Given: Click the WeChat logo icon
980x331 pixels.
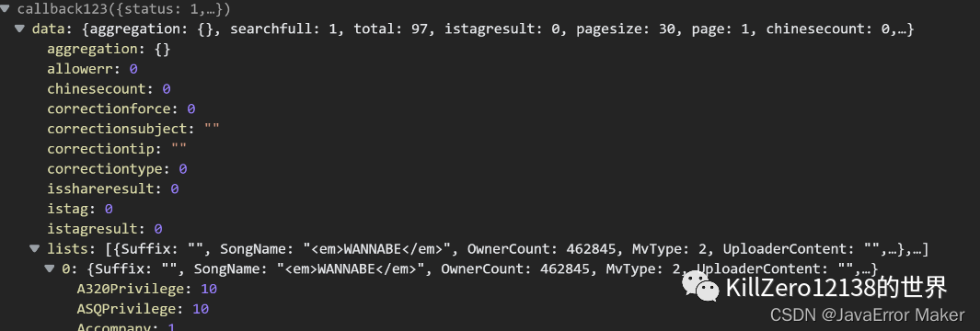Looking at the screenshot, I should (700, 288).
